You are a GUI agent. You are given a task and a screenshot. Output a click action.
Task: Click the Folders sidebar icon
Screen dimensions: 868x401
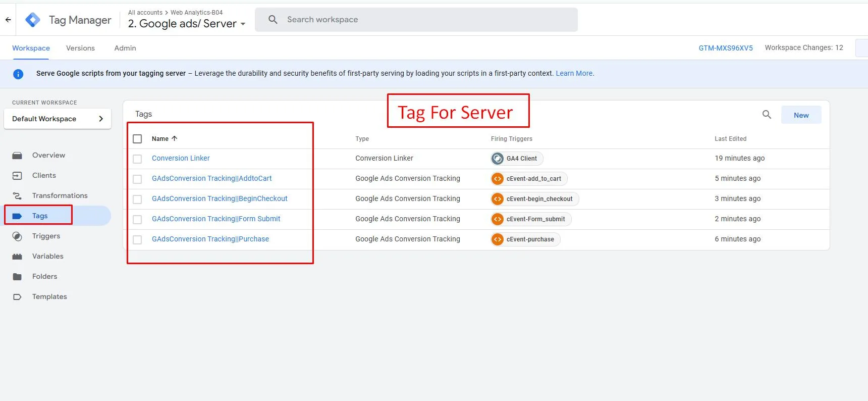click(x=17, y=277)
